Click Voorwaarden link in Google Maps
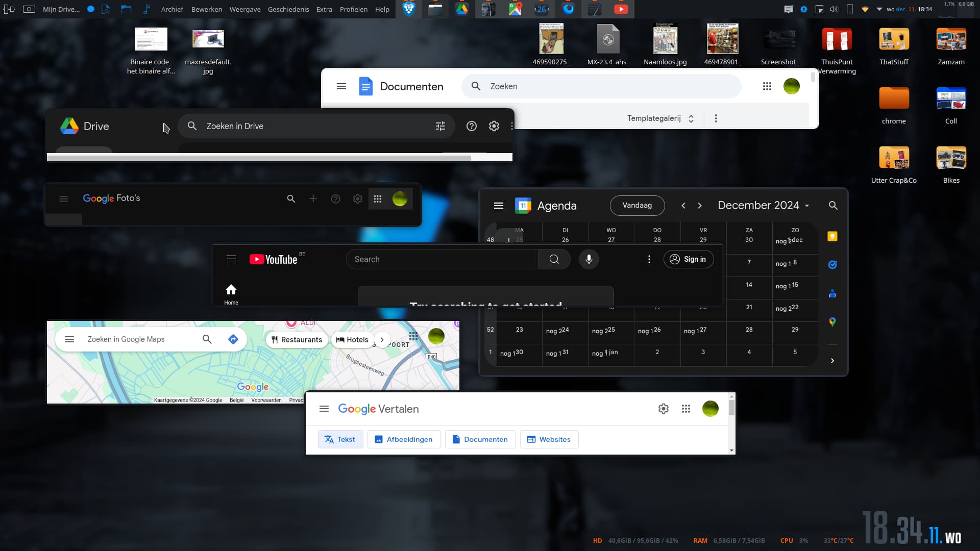 (x=266, y=400)
